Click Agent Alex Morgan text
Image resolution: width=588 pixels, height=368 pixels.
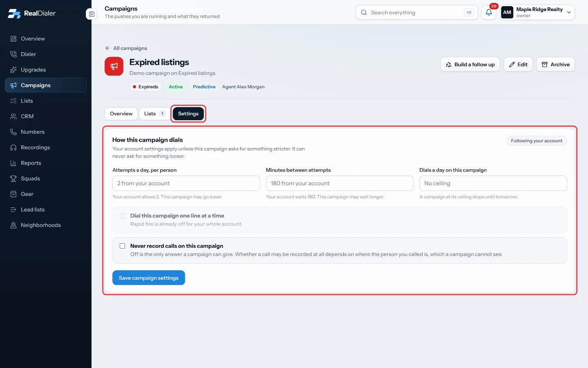[x=243, y=87]
